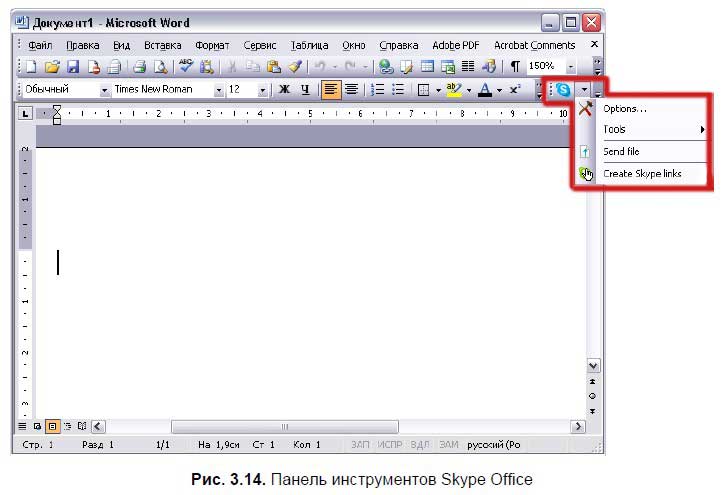Open the Вставка menu

[x=162, y=45]
